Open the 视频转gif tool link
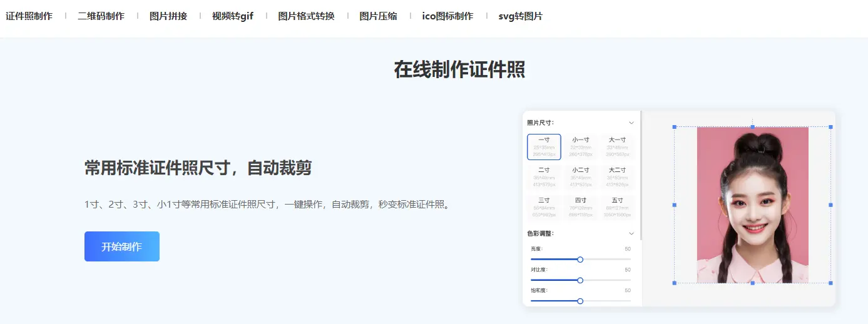 click(x=232, y=16)
